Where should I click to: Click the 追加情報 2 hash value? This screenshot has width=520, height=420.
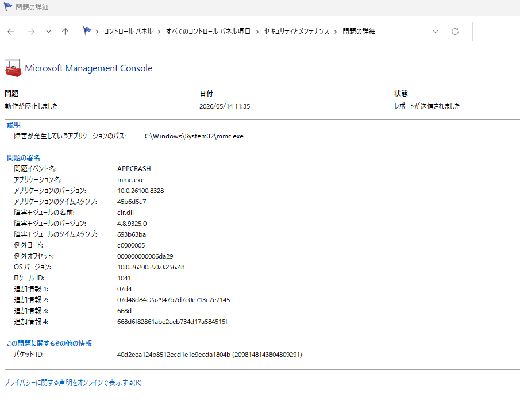[174, 300]
